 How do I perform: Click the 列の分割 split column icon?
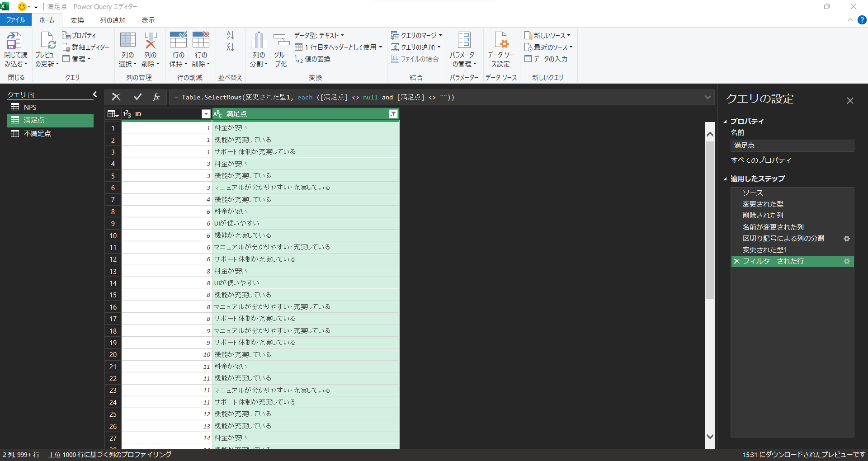tap(259, 40)
